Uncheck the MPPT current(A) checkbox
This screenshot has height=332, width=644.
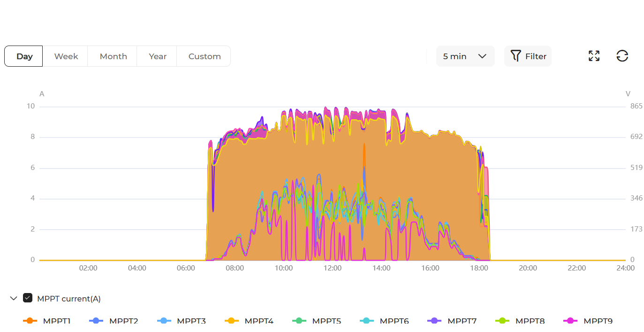(x=27, y=297)
